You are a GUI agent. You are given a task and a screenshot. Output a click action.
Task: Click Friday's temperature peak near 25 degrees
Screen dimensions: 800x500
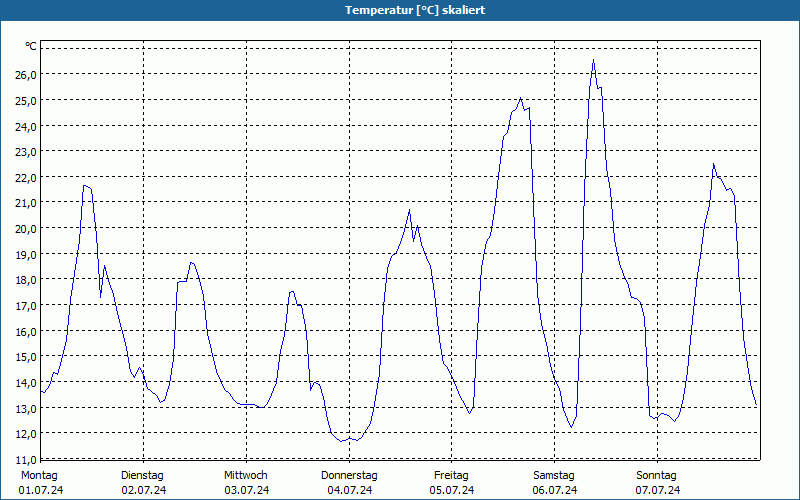[520, 98]
